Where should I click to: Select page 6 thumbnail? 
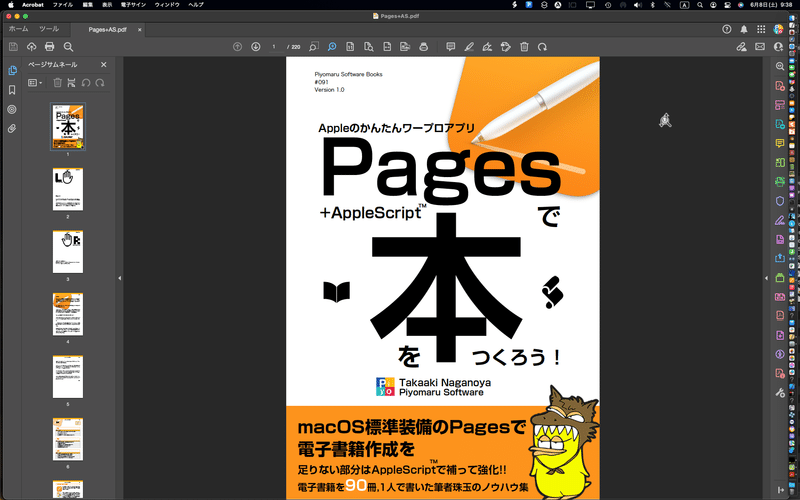tap(68, 439)
